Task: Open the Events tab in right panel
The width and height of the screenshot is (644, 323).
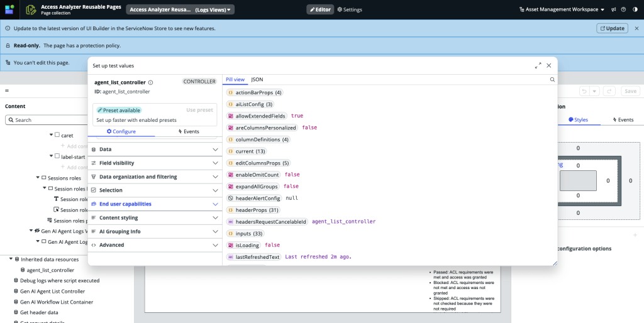Action: pos(623,120)
